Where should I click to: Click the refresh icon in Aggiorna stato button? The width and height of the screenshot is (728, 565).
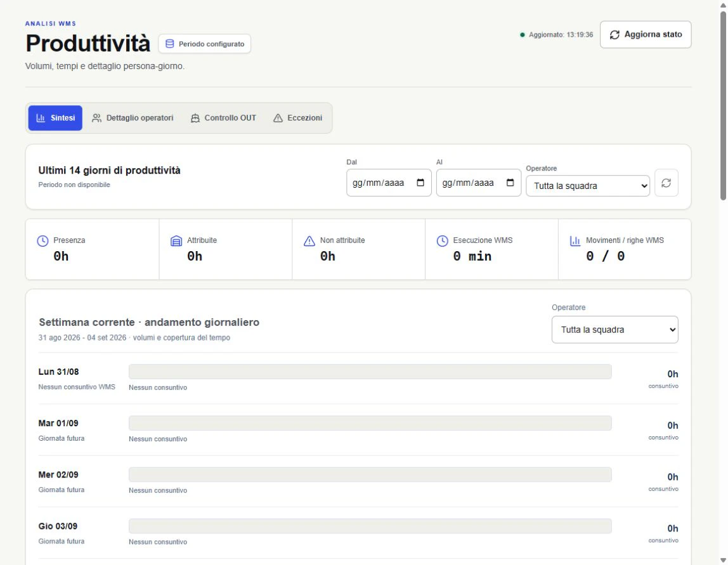point(614,35)
